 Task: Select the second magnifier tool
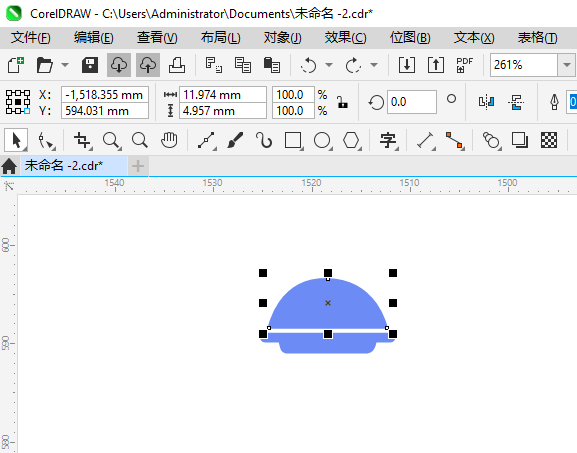coord(140,140)
